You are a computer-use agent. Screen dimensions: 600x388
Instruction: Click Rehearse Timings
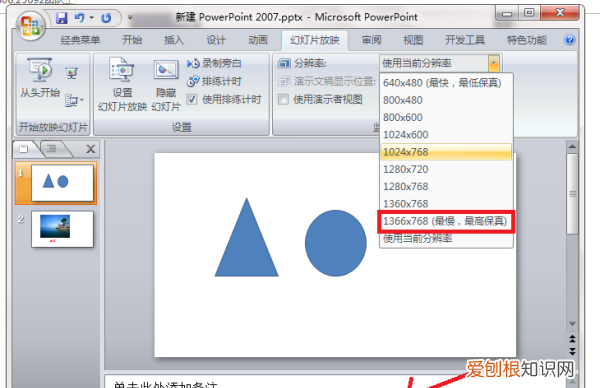pyautogui.click(x=214, y=81)
